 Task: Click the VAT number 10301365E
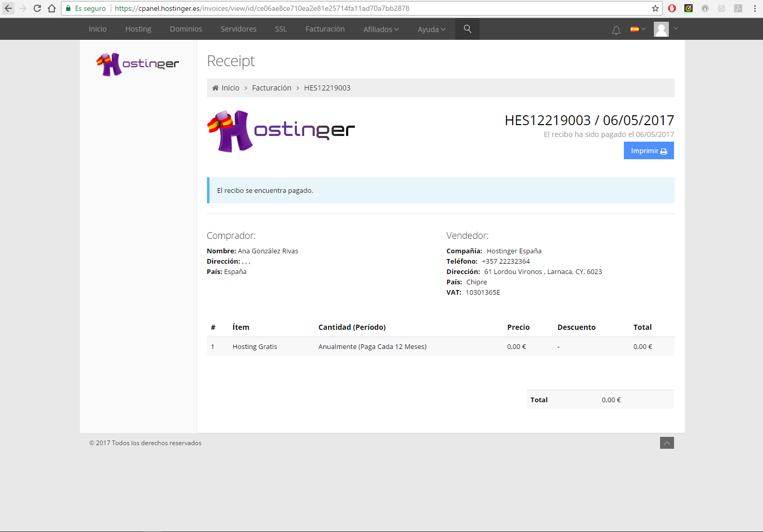point(483,292)
